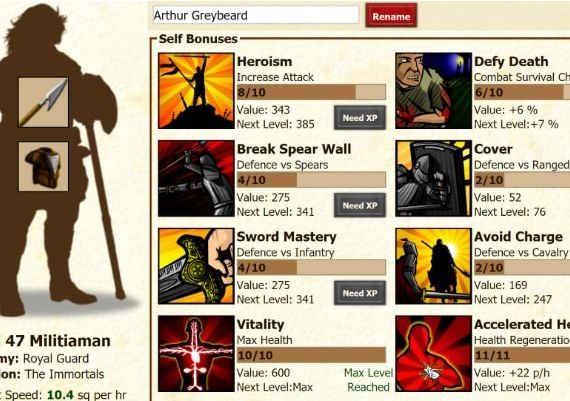Open the Cover skill icon
The width and height of the screenshot is (570, 401).
pos(433,179)
